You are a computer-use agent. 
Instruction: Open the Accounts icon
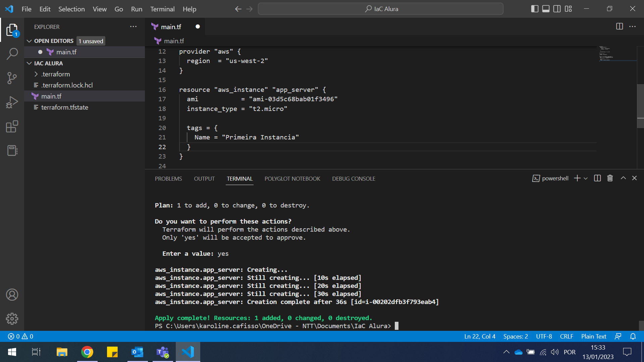tap(12, 295)
